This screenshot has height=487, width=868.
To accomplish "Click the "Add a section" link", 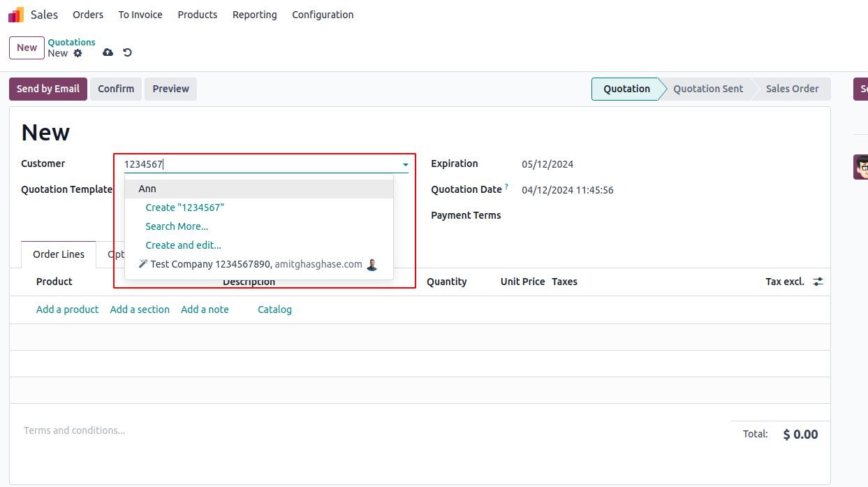I will [x=140, y=310].
